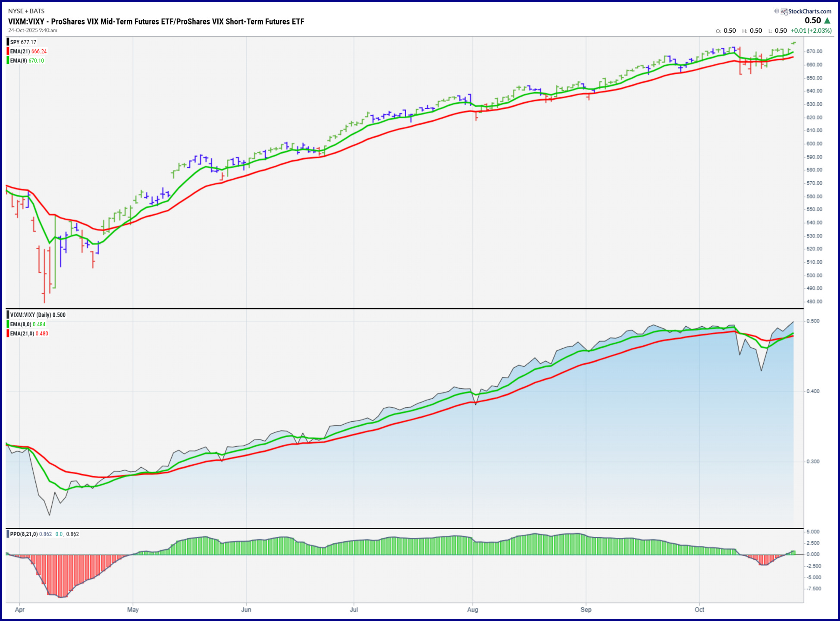
Task: Click the 600.00 price axis label
Action: [814, 144]
